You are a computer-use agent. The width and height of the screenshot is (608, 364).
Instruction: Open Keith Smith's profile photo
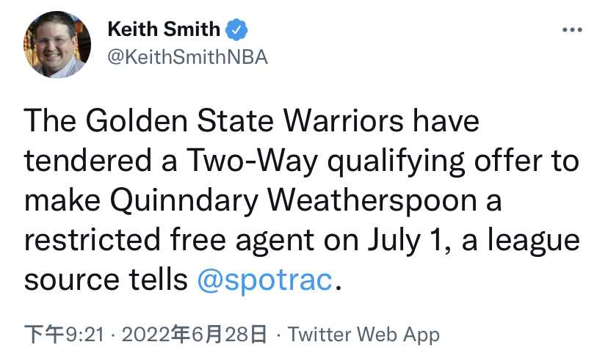[57, 45]
